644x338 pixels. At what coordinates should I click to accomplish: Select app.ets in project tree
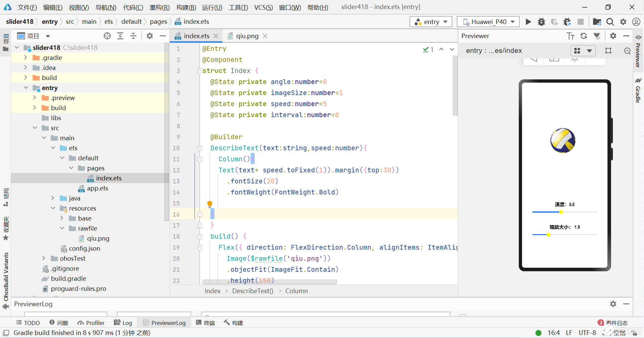click(x=98, y=188)
